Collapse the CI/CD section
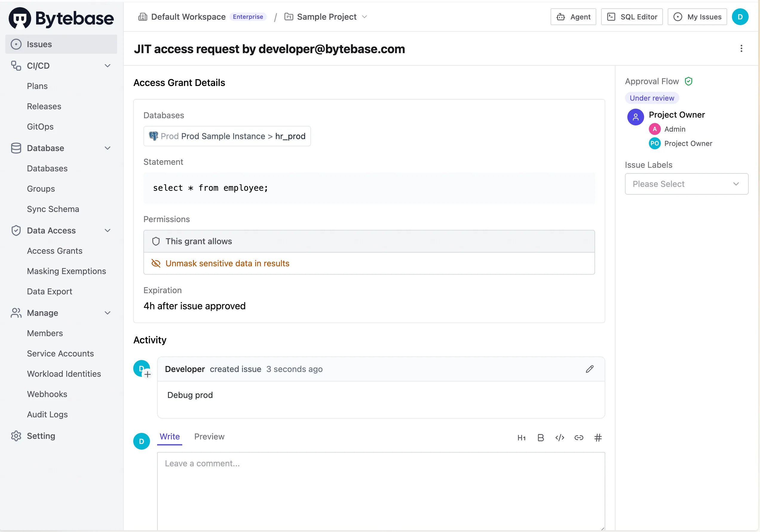The image size is (760, 532). coord(107,65)
